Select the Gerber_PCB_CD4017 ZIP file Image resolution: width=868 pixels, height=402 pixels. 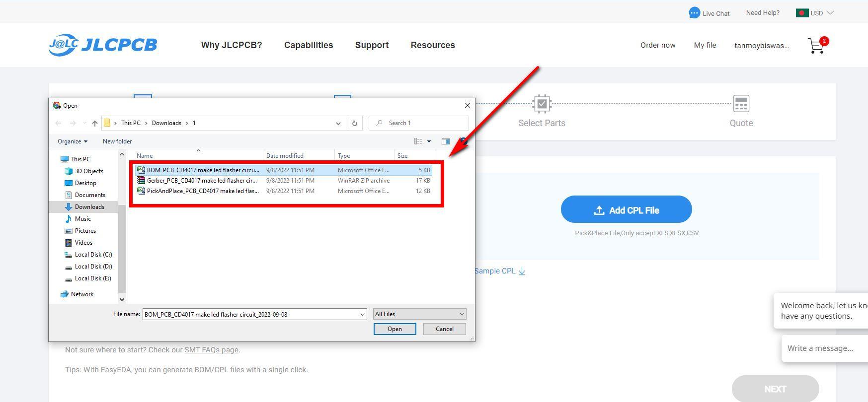click(x=284, y=181)
